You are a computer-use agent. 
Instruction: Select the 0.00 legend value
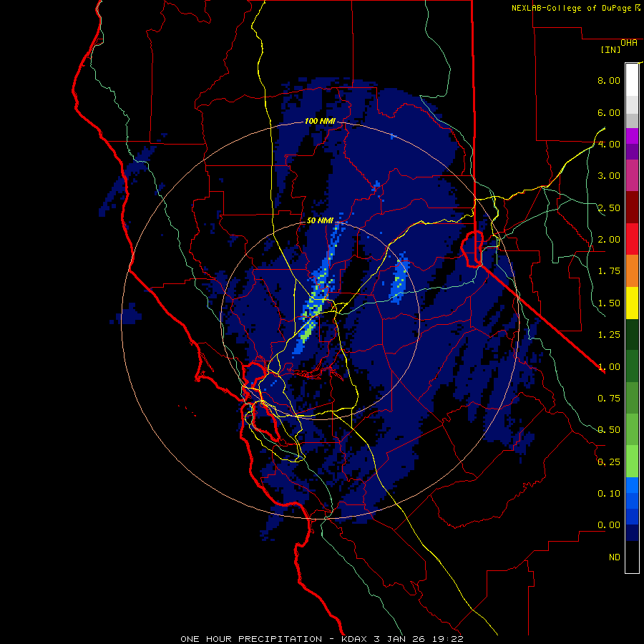(609, 525)
